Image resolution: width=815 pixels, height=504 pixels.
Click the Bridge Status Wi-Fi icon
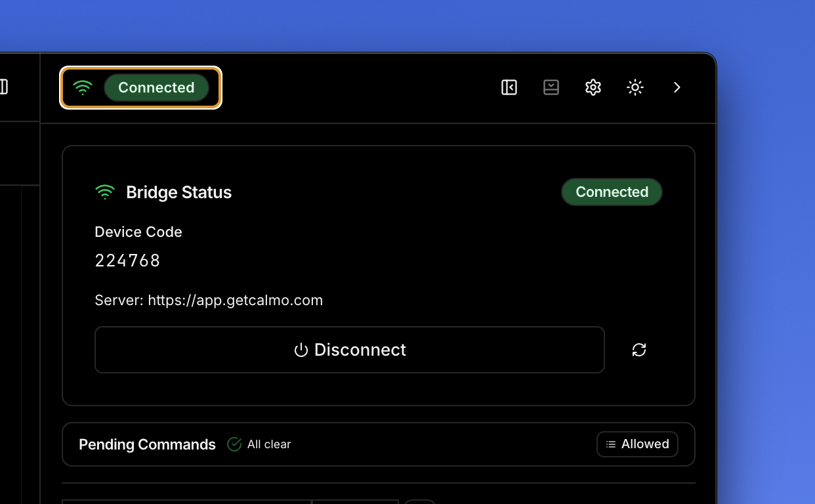coord(105,192)
